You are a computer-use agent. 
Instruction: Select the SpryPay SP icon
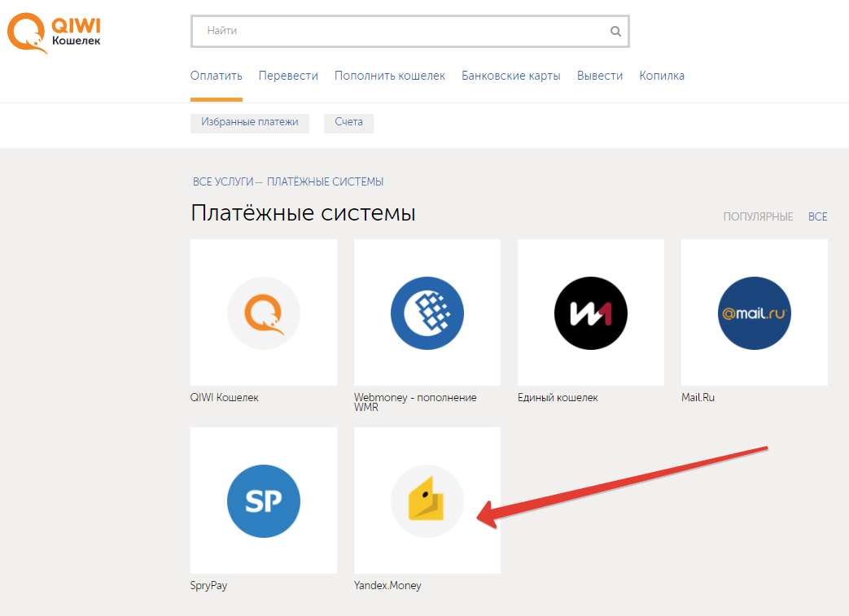[x=264, y=500]
